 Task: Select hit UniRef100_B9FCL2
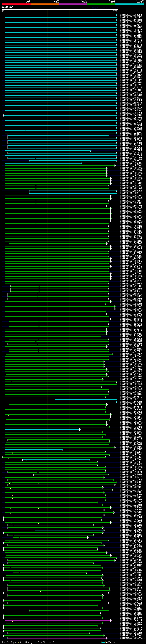[131, 191]
